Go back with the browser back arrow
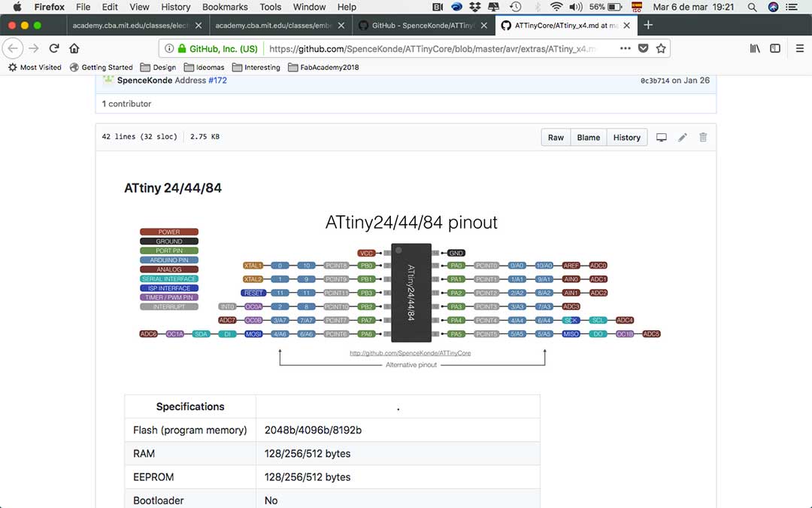 point(13,48)
